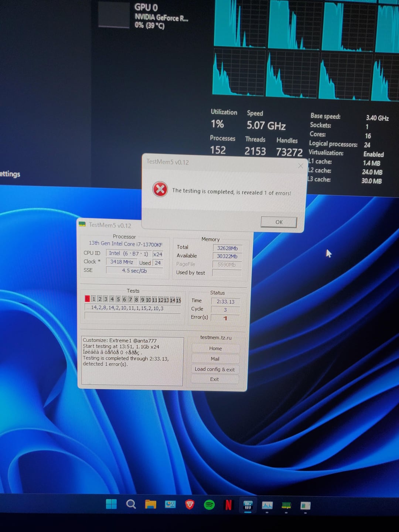Image resolution: width=399 pixels, height=532 pixels.
Task: Click Cycle value 3
Action: point(225,310)
